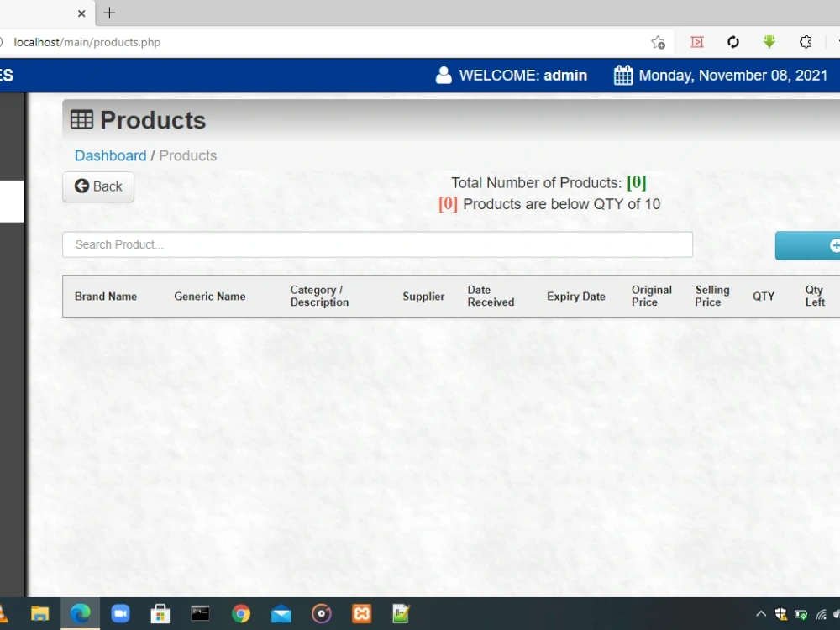Add page to favorites with the star icon
Image resolution: width=840 pixels, height=630 pixels.
658,41
